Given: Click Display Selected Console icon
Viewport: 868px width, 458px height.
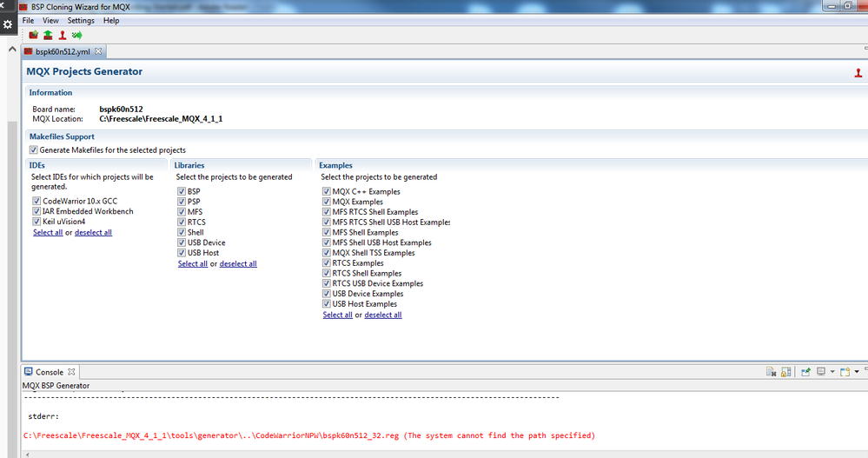Looking at the screenshot, I should [821, 372].
